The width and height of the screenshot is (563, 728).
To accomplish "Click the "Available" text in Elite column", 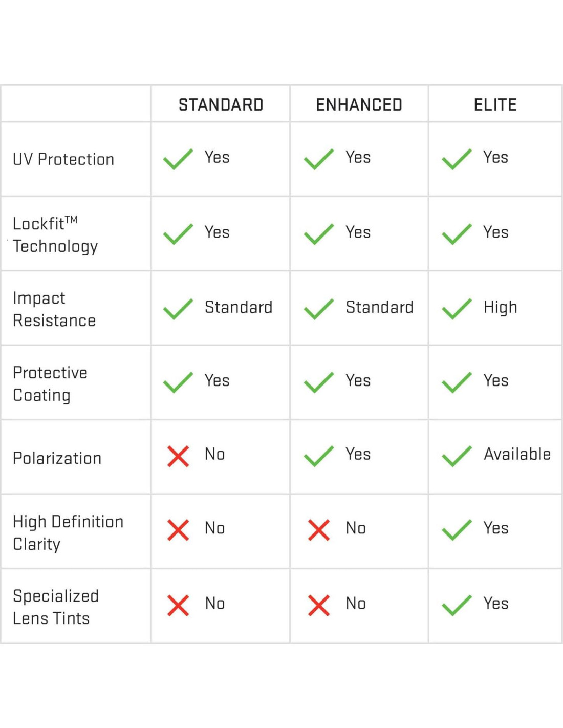I will (517, 454).
